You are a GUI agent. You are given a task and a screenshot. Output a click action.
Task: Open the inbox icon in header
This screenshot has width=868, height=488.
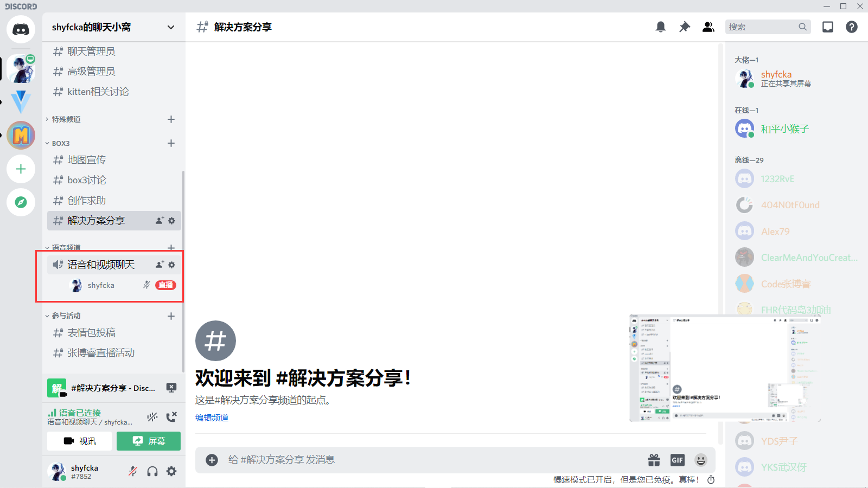(828, 27)
